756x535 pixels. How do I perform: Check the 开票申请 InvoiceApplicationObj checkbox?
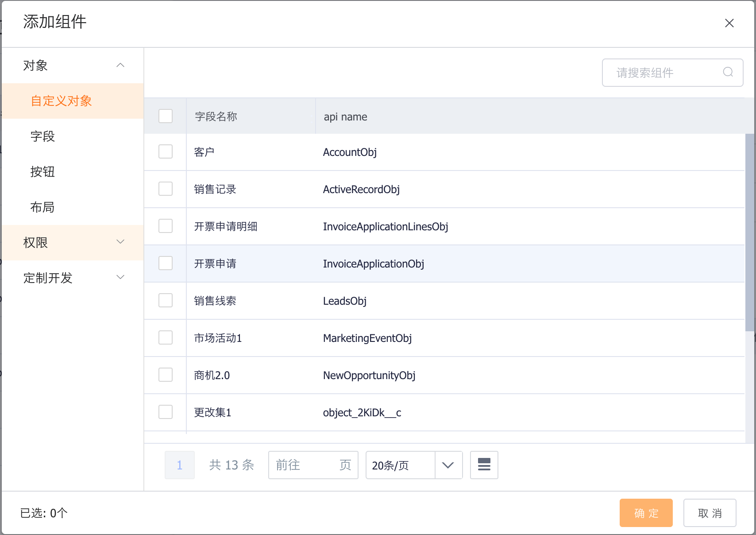[x=166, y=264]
